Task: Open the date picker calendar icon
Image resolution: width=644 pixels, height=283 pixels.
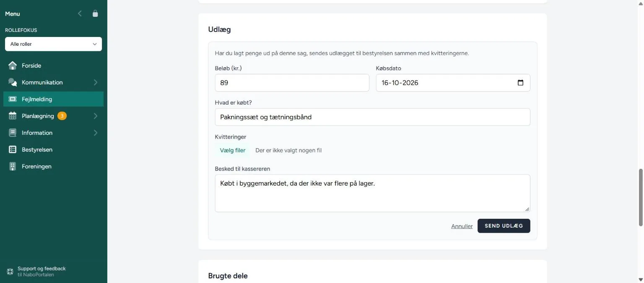Action: tap(520, 83)
